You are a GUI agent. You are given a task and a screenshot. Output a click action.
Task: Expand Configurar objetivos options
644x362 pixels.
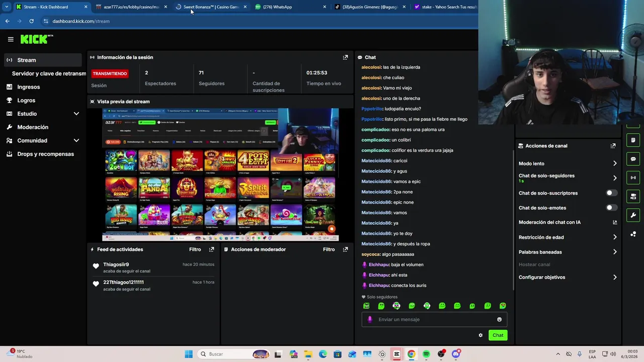(x=615, y=277)
